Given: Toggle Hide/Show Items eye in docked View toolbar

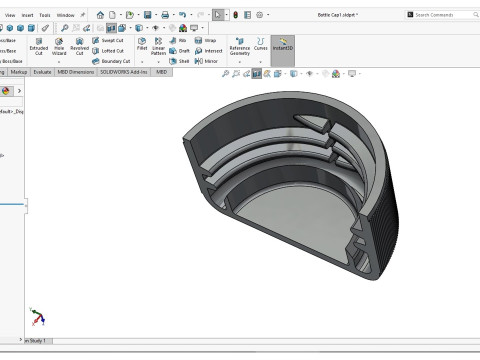Looking at the screenshot, I should [155, 28].
